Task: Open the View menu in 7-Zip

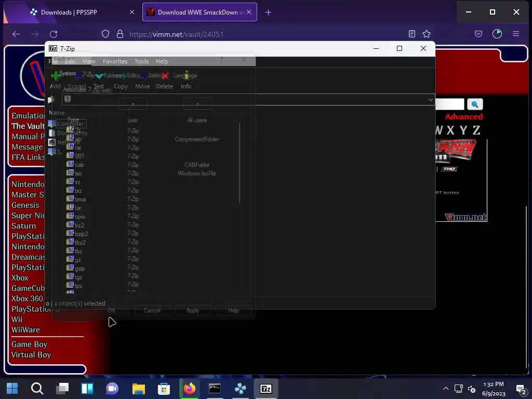Action: (89, 61)
